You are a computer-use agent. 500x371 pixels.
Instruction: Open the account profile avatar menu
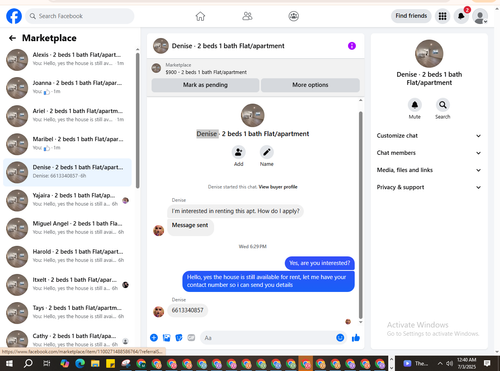(x=480, y=16)
